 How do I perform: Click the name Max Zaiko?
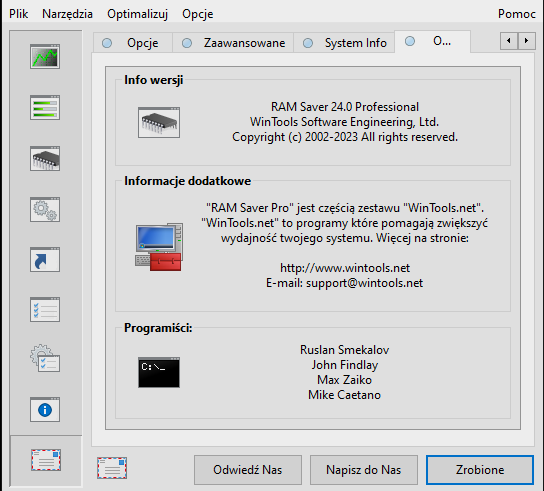tap(345, 380)
